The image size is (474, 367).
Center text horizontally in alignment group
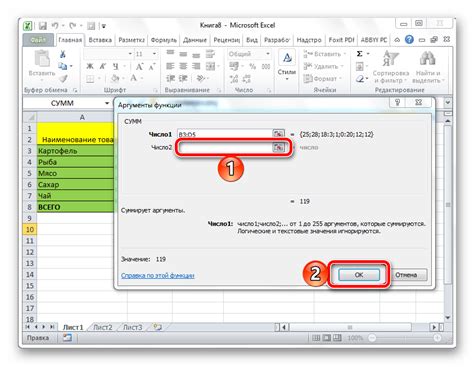point(183,66)
